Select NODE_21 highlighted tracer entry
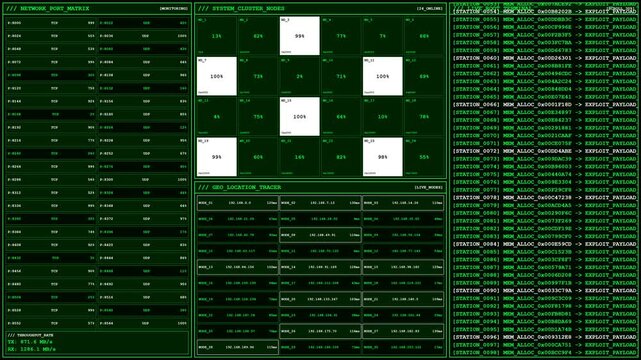641x360 pixels. [x=403, y=300]
